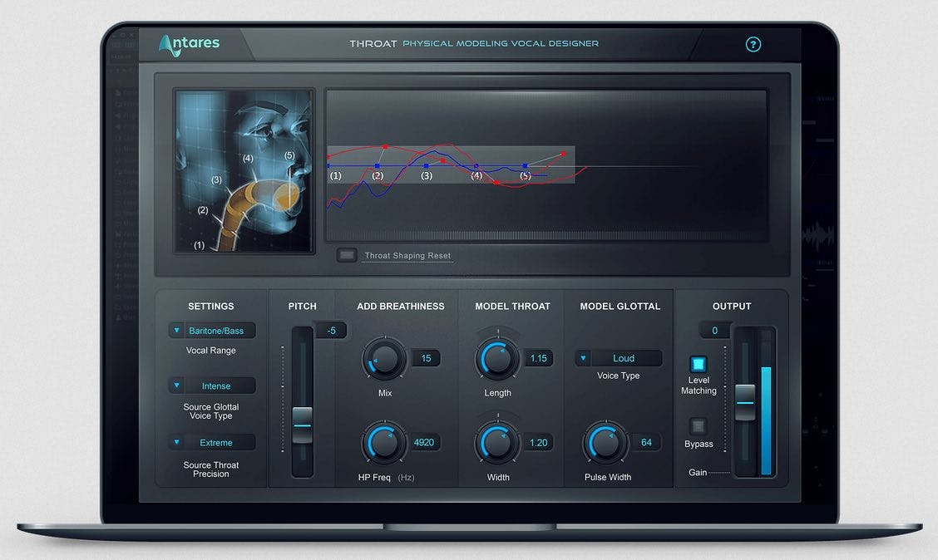Open the Vocal Range dropdown
The width and height of the screenshot is (938, 560).
(x=211, y=331)
